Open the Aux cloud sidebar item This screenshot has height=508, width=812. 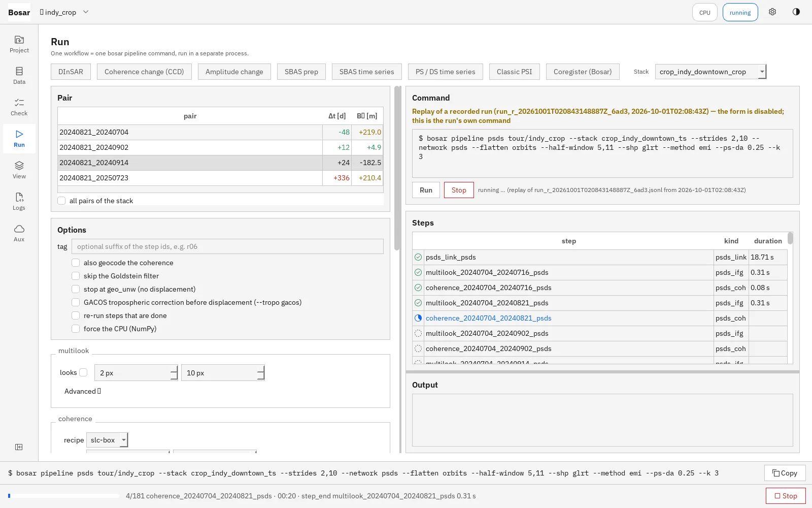19,233
